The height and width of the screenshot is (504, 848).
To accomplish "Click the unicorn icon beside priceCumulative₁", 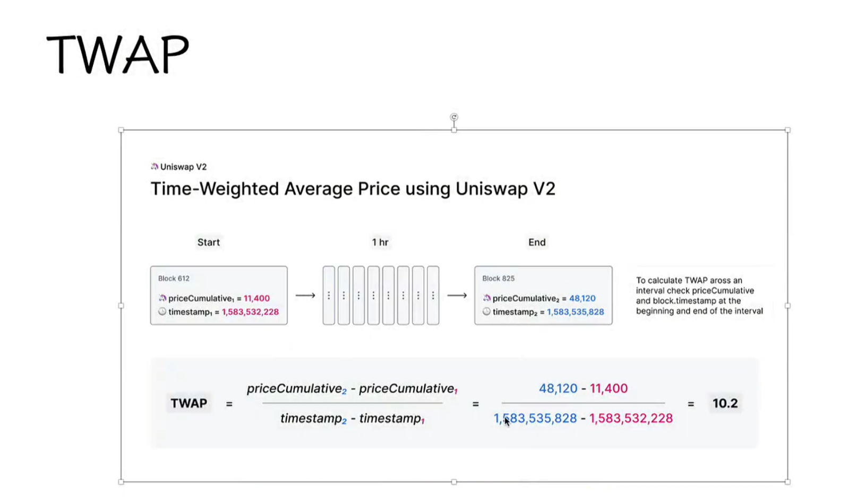I will pos(162,298).
